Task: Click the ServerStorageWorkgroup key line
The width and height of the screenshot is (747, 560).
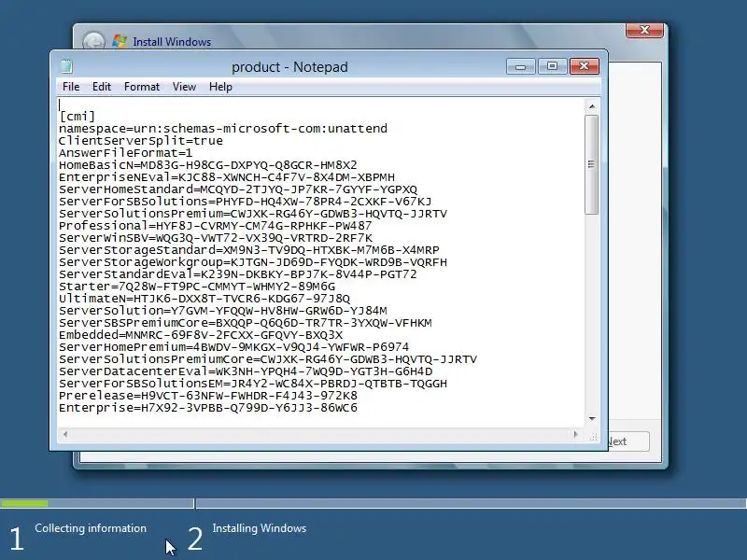Action: [253, 262]
